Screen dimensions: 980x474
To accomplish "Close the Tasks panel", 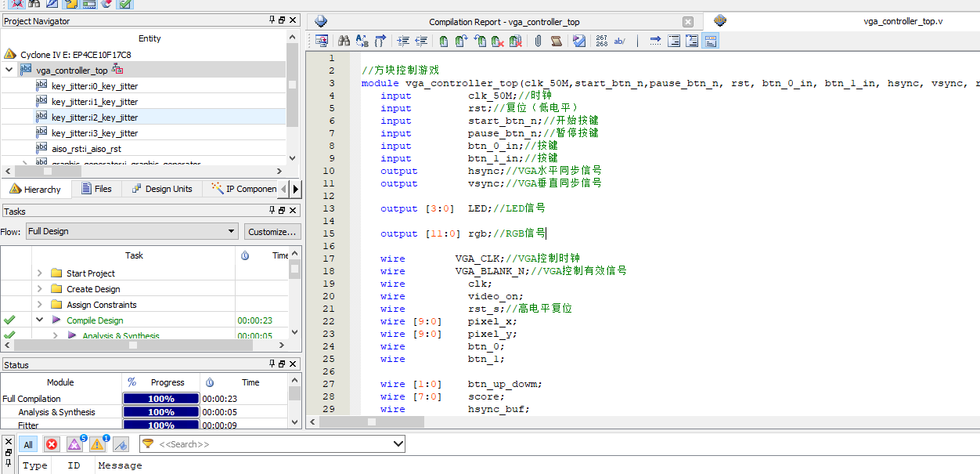I will [293, 211].
